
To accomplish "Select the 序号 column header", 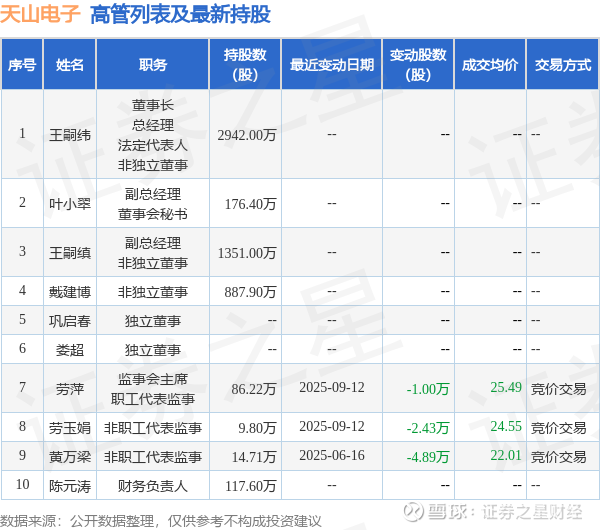I will tap(22, 64).
